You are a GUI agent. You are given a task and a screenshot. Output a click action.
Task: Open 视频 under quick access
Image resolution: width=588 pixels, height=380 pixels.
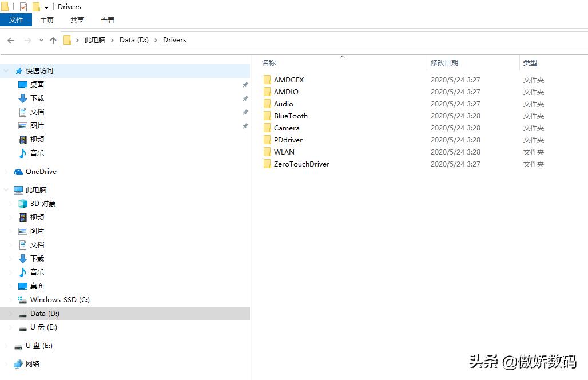[37, 139]
